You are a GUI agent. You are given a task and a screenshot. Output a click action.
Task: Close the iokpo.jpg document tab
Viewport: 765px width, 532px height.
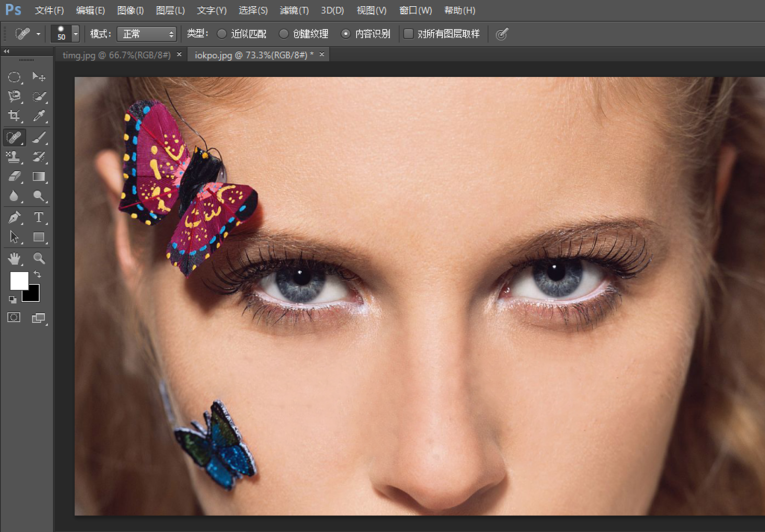(x=320, y=54)
